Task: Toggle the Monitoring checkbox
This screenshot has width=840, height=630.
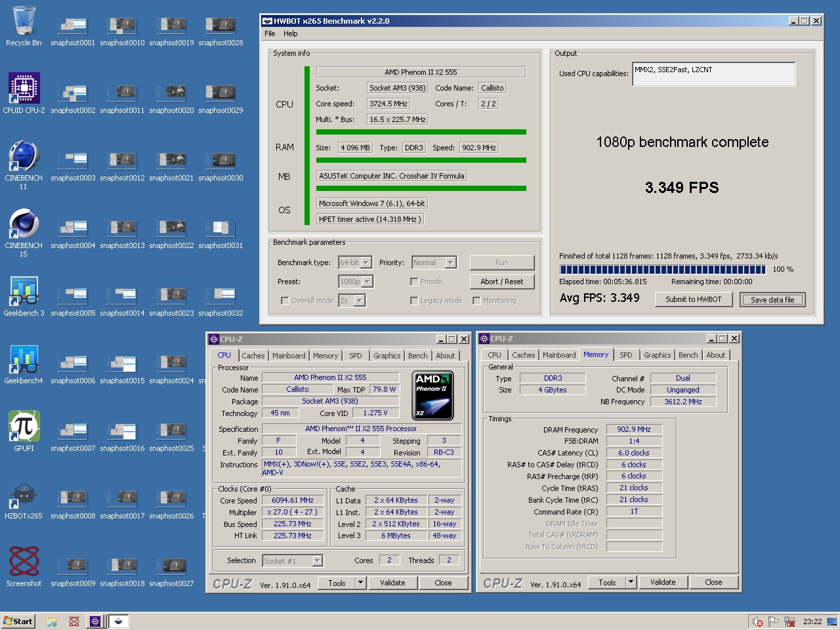Action: tap(476, 301)
